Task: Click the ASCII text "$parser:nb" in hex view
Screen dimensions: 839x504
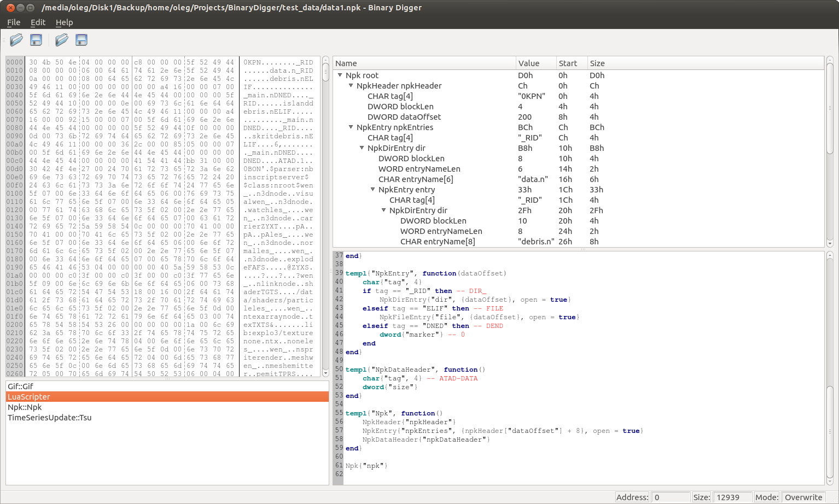Action: click(x=292, y=169)
